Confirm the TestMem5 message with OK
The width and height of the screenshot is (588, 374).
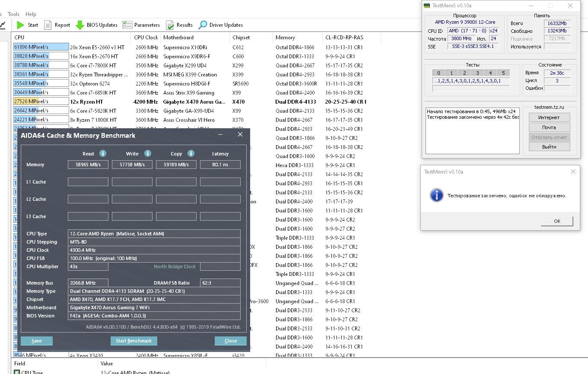pyautogui.click(x=557, y=221)
